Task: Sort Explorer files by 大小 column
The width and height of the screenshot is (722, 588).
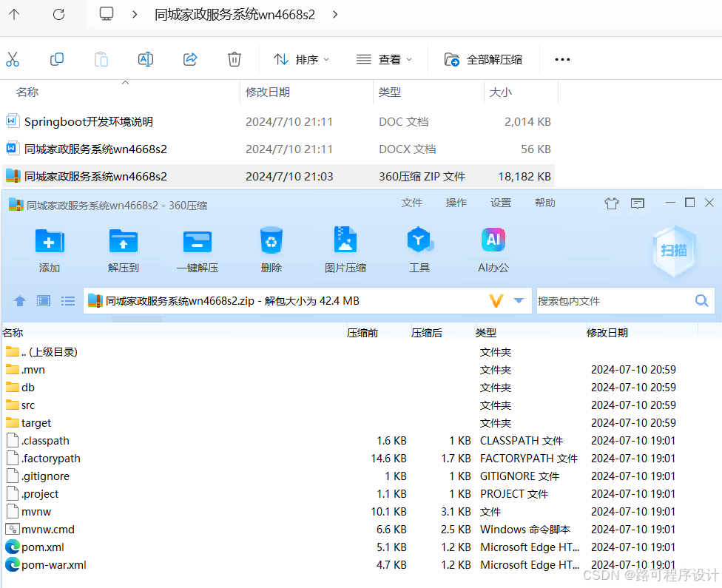Action: click(x=501, y=92)
